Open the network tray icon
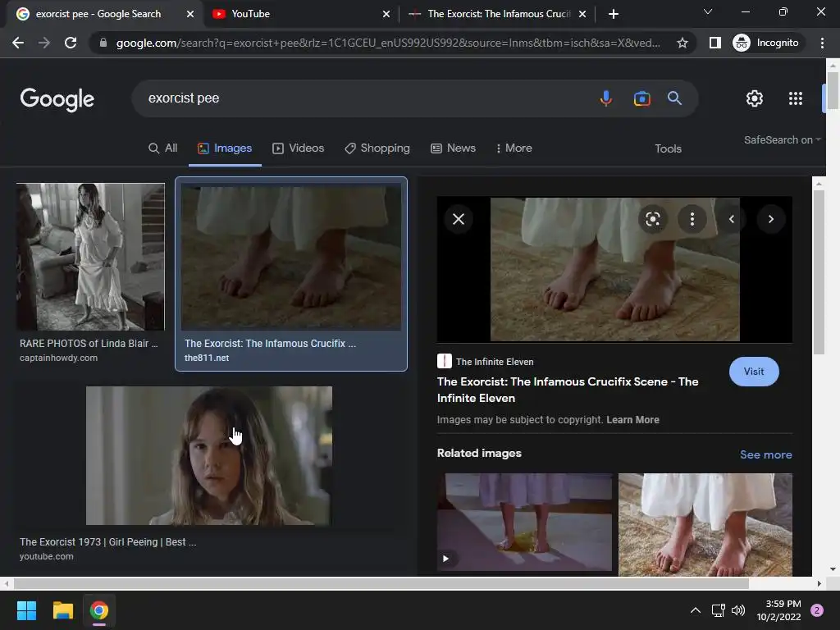Viewport: 840px width, 630px height. tap(718, 610)
